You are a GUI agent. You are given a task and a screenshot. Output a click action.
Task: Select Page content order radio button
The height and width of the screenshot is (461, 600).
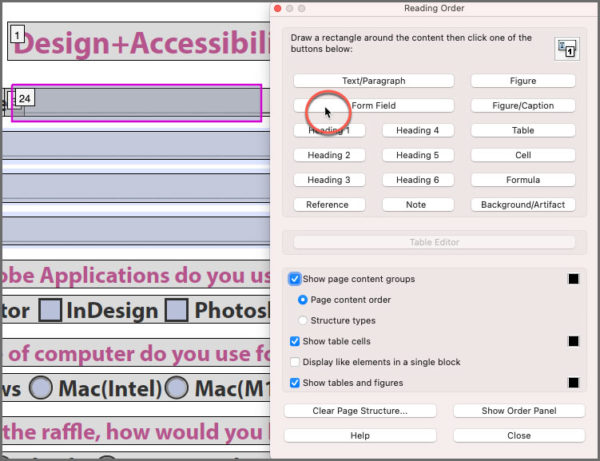pos(302,300)
